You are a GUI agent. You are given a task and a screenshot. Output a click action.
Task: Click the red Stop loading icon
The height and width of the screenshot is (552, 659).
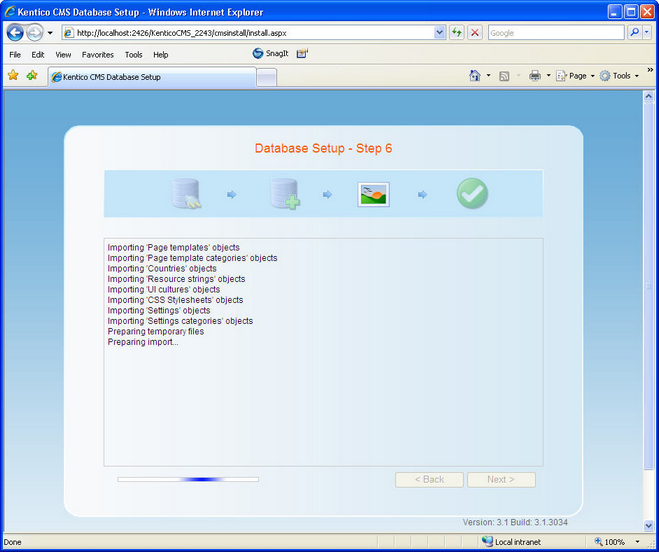[475, 33]
